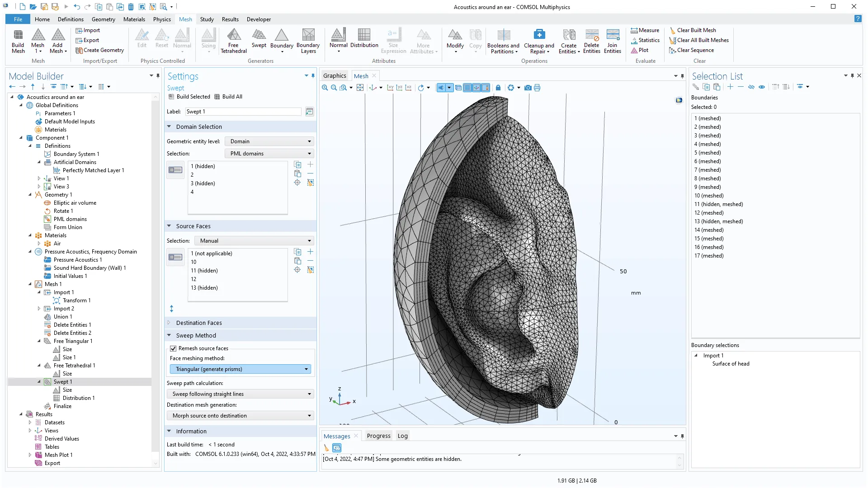The width and height of the screenshot is (868, 488).
Task: Click the print graphics icon
Action: (x=537, y=88)
